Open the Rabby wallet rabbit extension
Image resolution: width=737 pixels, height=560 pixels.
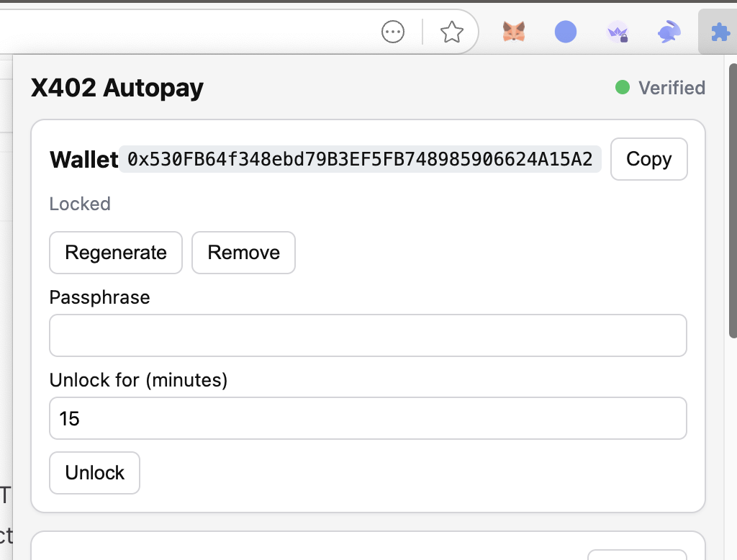pos(669,32)
